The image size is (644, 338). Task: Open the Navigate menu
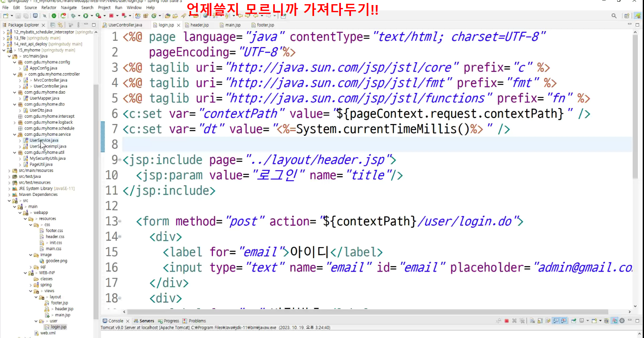click(x=69, y=8)
